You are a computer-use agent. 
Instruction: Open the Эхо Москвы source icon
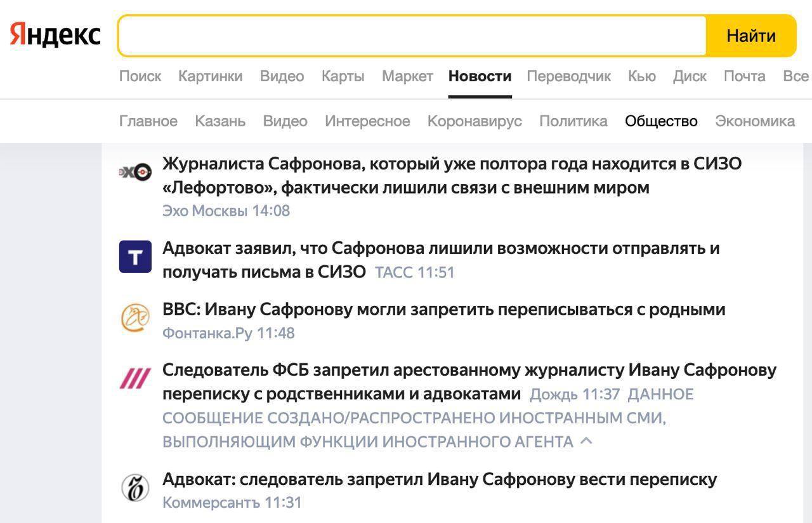pyautogui.click(x=135, y=171)
